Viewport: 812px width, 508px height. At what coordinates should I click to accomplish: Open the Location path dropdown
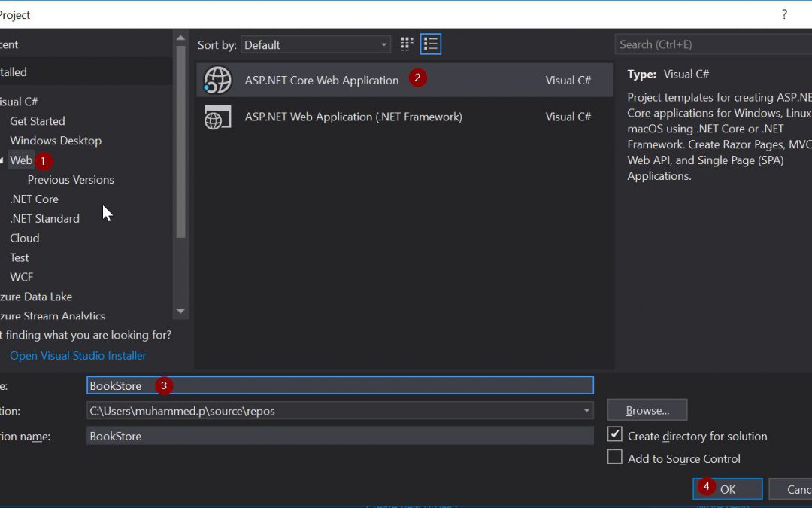[586, 411]
